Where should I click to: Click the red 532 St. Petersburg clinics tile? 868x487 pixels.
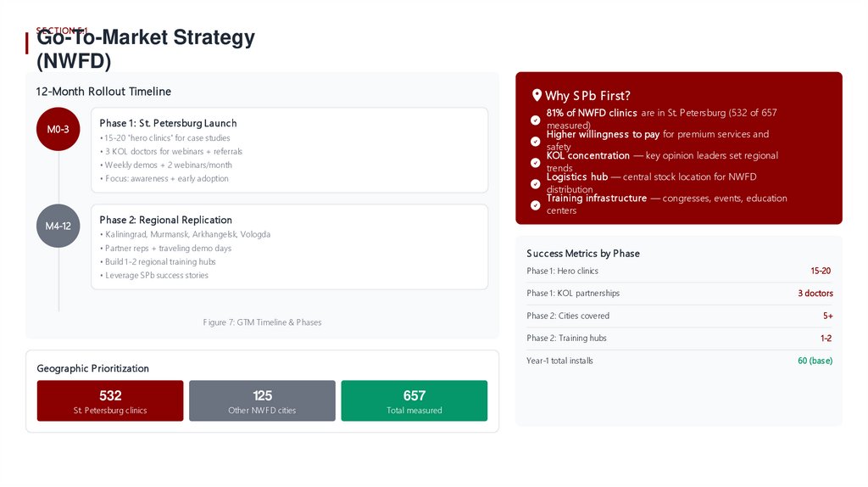[x=110, y=400]
